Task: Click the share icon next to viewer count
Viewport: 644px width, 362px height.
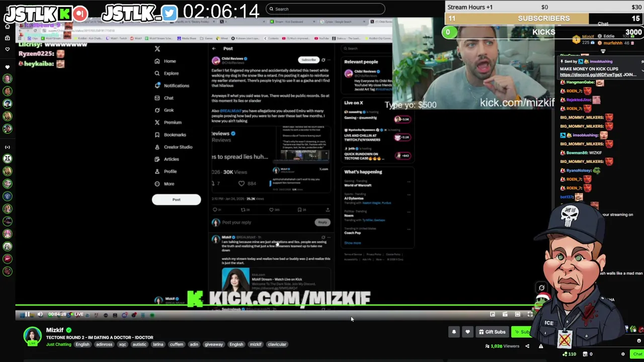Action: point(527,346)
